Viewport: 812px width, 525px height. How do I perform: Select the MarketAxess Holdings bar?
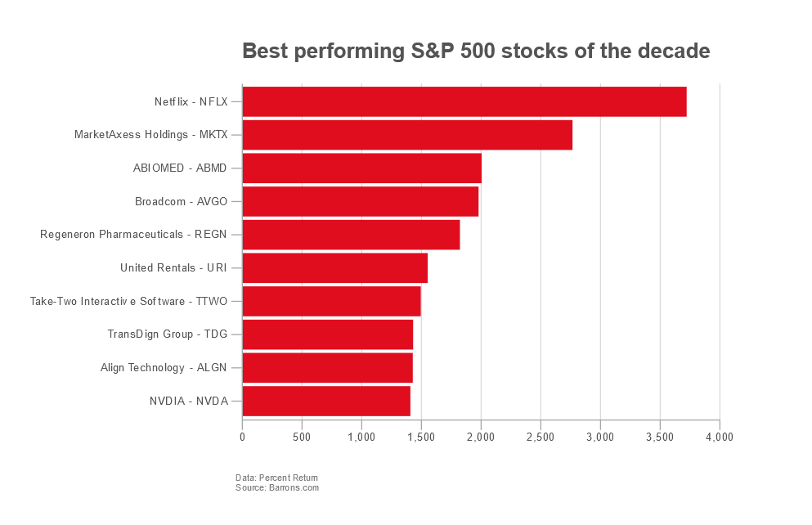[x=407, y=135]
